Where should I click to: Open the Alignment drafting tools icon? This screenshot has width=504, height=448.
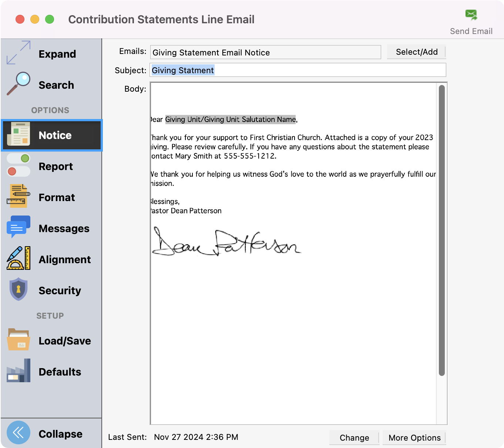(19, 258)
